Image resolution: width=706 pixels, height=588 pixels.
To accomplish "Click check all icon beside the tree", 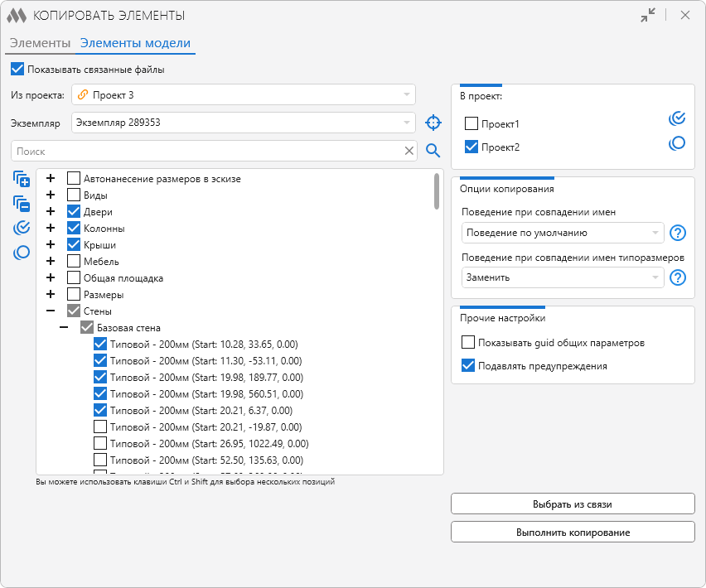I will (x=22, y=228).
